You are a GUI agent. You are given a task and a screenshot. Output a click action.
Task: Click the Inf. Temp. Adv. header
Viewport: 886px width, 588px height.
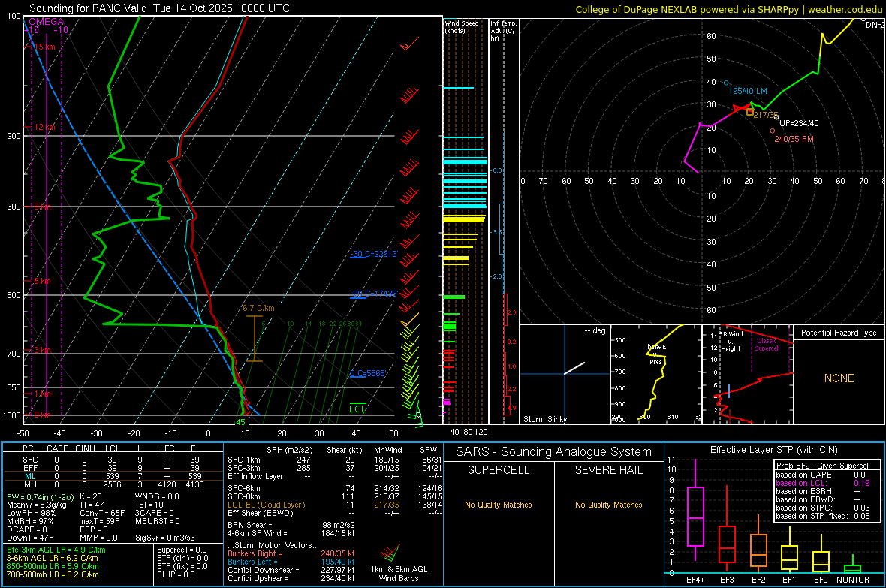(503, 31)
